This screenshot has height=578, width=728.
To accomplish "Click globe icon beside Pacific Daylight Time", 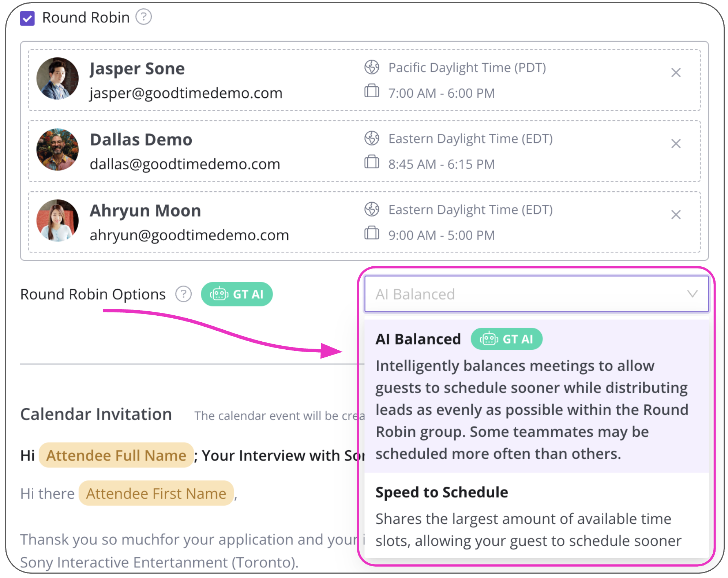I will point(371,67).
